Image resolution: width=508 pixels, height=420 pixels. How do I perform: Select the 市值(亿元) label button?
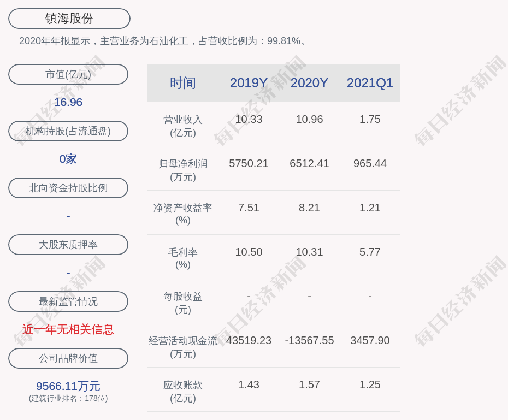(x=68, y=74)
